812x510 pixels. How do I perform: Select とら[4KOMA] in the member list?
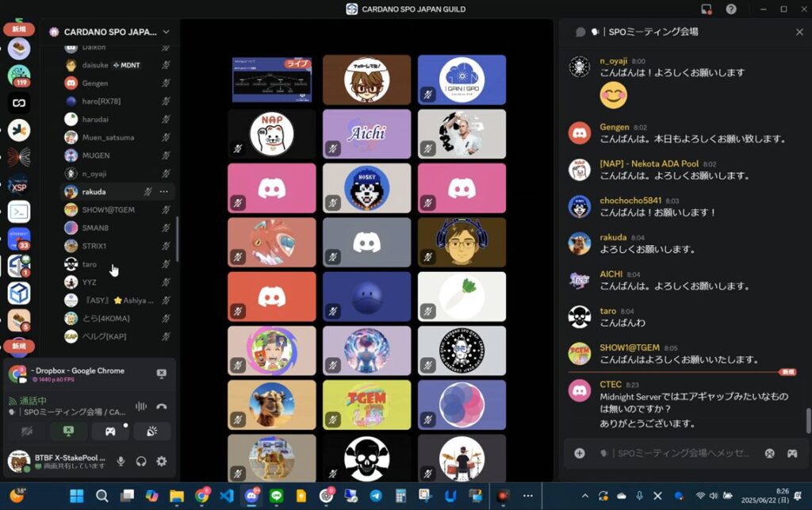pos(117,318)
